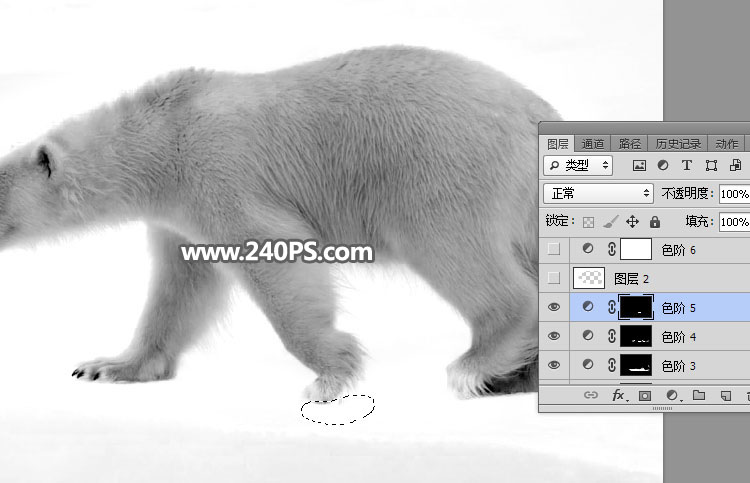Filter layers by pixel image icon

coord(639,165)
